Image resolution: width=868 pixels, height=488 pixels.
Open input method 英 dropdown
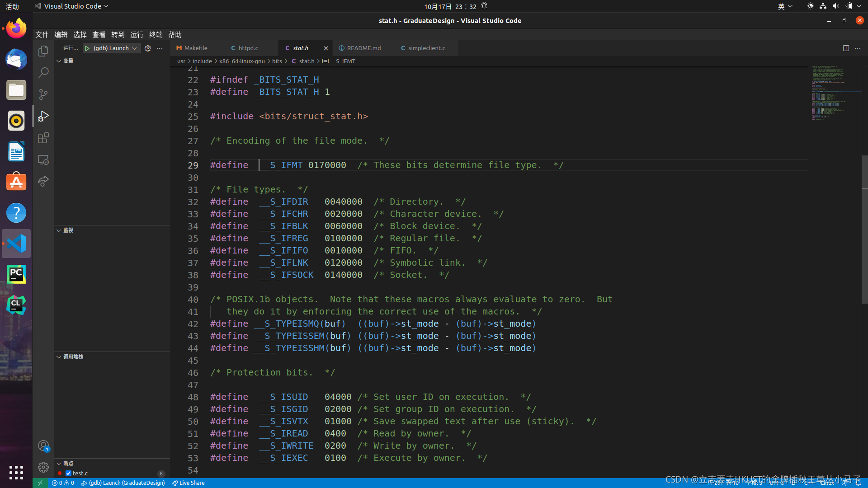(x=785, y=6)
